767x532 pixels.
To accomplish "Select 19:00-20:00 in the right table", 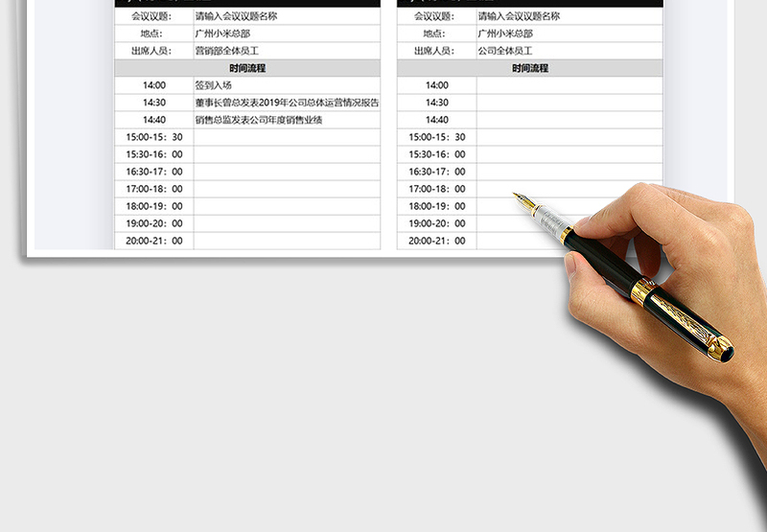I will point(437,223).
